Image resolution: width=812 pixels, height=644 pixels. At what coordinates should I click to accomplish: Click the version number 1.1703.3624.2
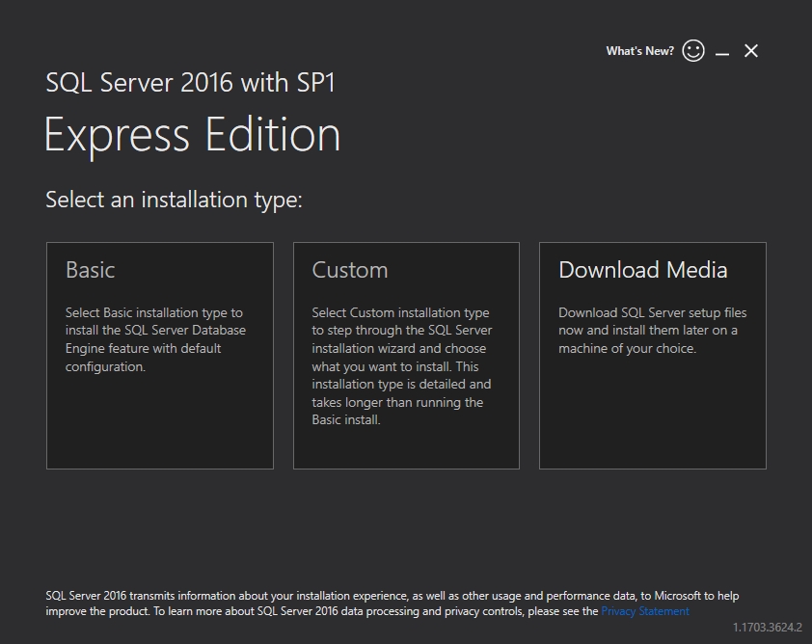[767, 628]
